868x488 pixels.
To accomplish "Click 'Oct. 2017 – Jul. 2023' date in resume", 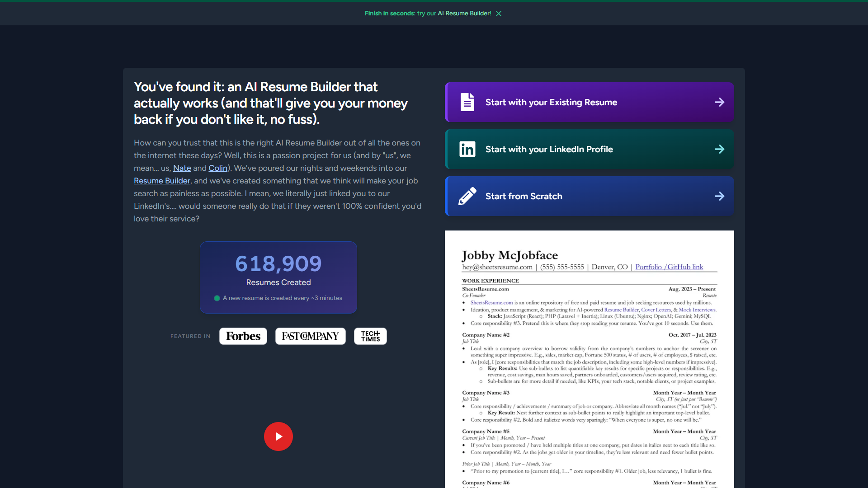I will (693, 335).
